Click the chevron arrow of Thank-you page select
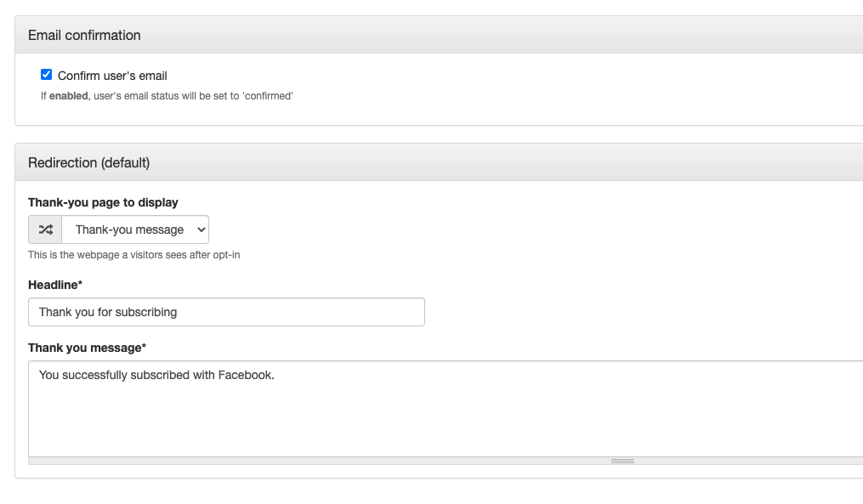Viewport: 863px width, 504px height. click(x=201, y=229)
